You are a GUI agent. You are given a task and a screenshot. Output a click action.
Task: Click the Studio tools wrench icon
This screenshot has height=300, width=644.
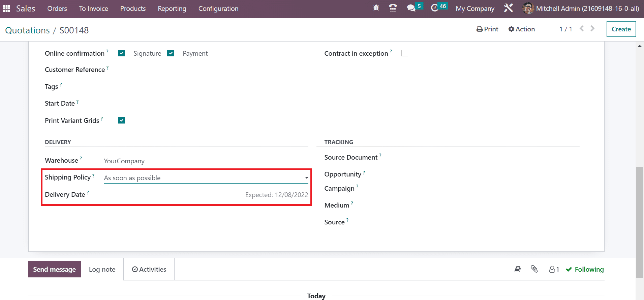tap(508, 8)
